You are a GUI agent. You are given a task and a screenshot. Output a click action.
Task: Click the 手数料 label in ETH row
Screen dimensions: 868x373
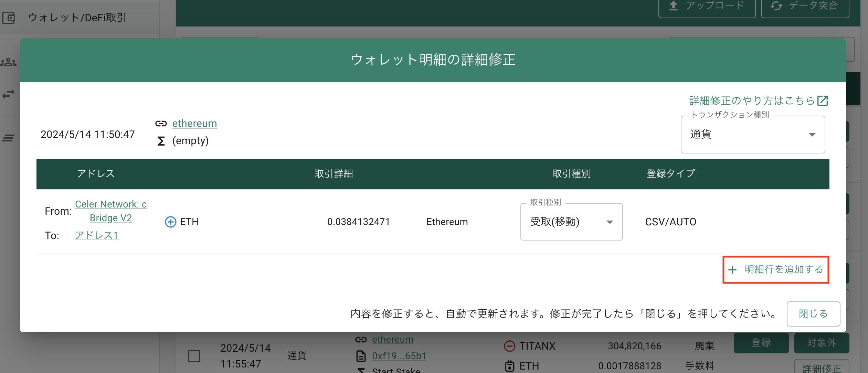(700, 366)
